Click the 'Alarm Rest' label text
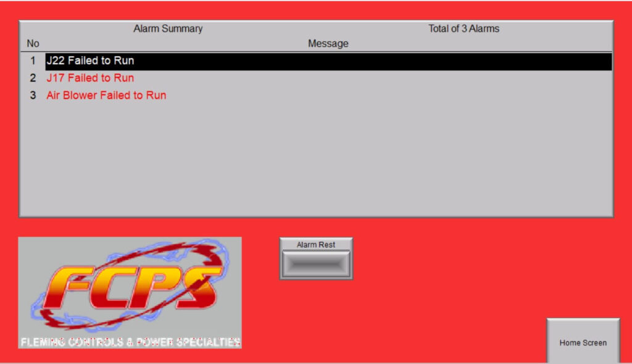632x364 pixels. 316,245
